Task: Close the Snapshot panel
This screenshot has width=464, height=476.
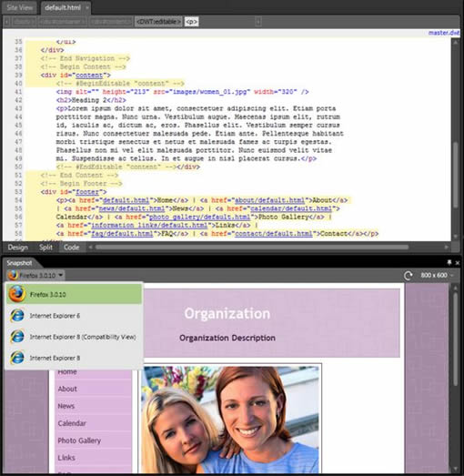Action: (x=458, y=263)
